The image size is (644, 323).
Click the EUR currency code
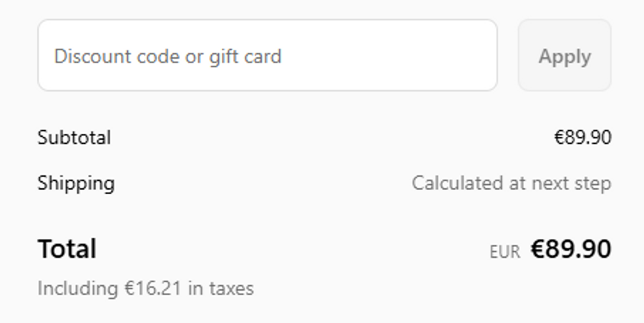(x=504, y=252)
